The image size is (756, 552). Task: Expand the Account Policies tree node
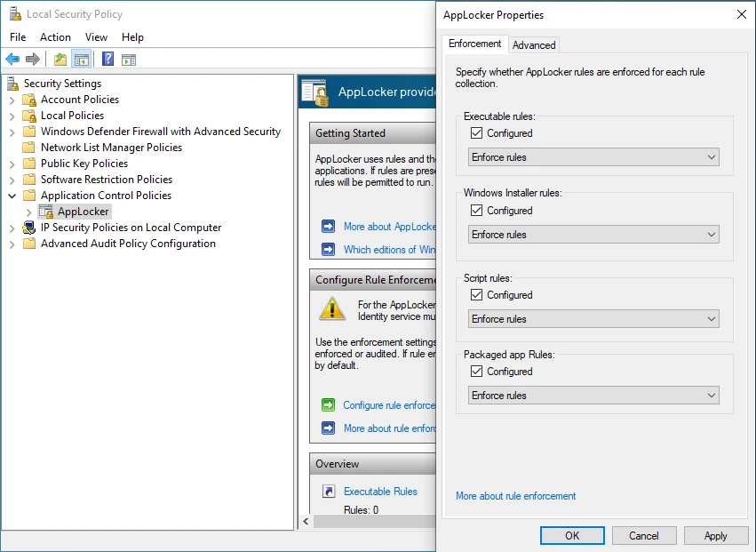[12, 100]
